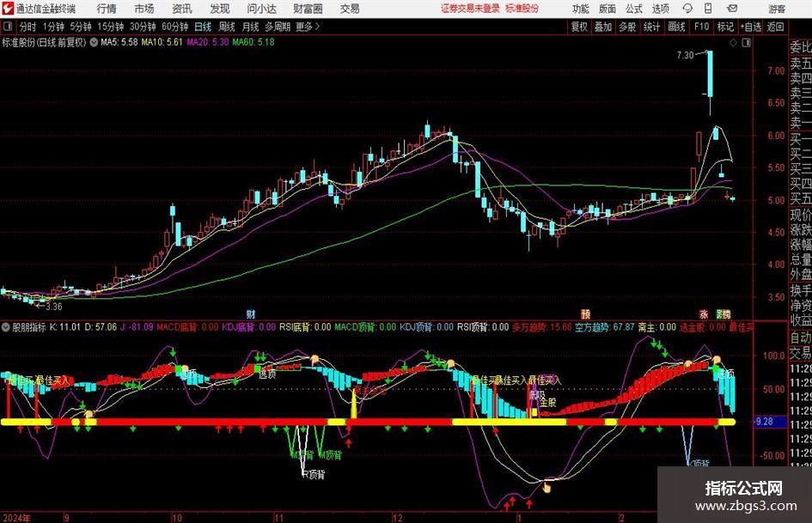Expand 股朋指标 indicator dropdown arrow
Viewport: 812px width, 523px height.
[6, 327]
